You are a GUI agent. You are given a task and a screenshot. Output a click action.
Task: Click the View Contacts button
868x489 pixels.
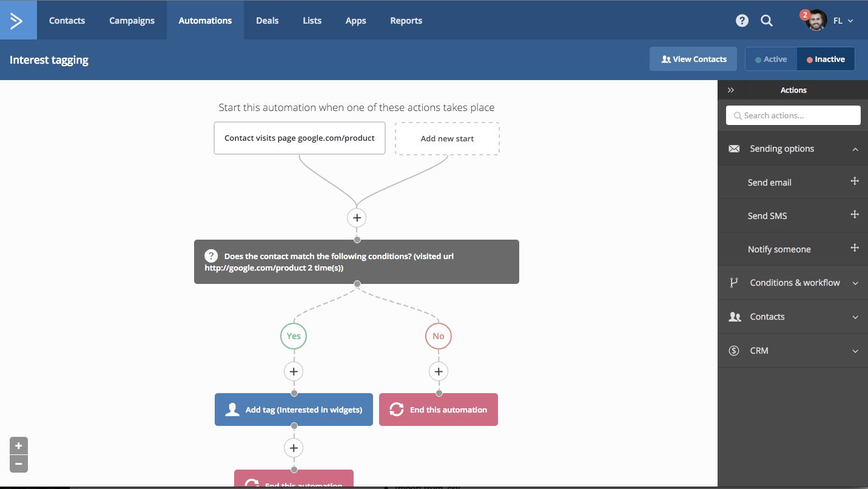693,59
